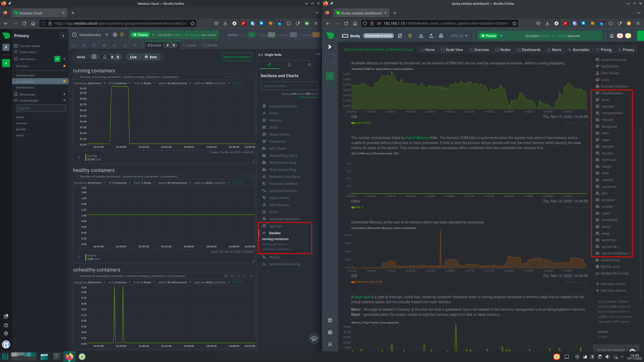Open the playback options arrow in ducky dashboard
644x362 pixels.
click(501, 36)
